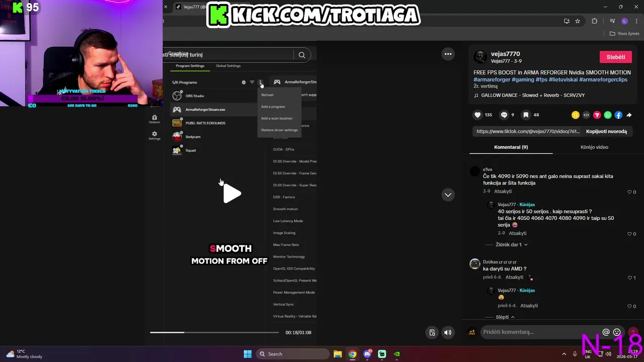Open the Visos žymės bookmarks folder
The image size is (644, 362).
[x=624, y=34]
